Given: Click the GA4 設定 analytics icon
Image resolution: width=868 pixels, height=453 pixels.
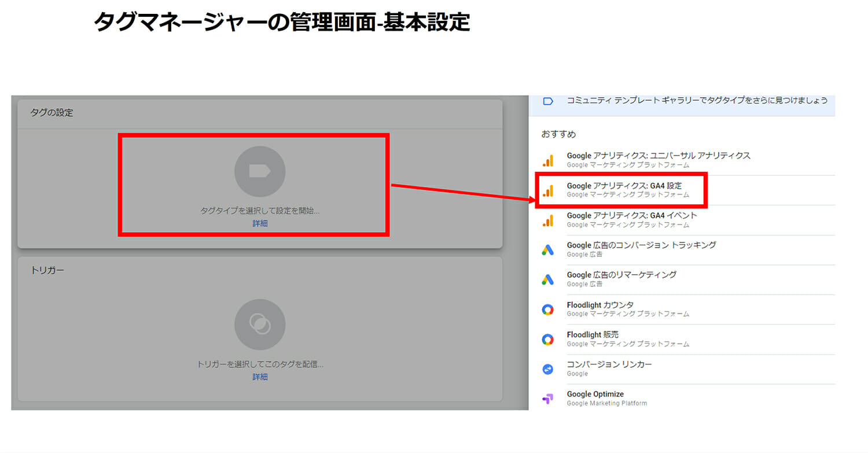Looking at the screenshot, I should point(548,190).
